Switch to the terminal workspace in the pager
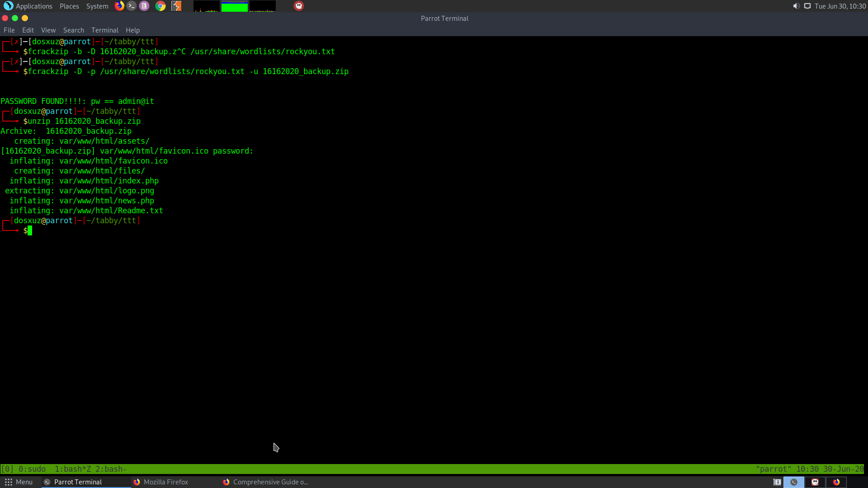The image size is (868, 488). coord(794,482)
